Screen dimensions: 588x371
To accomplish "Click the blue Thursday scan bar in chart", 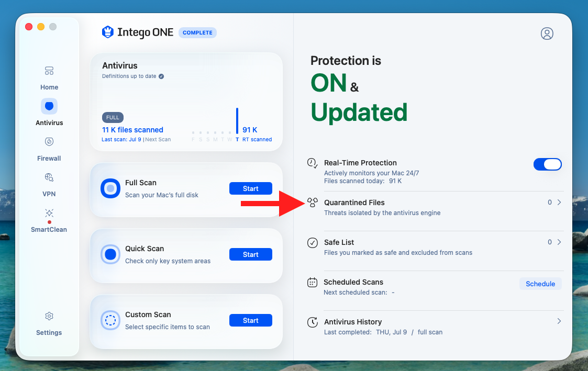I will (x=237, y=121).
